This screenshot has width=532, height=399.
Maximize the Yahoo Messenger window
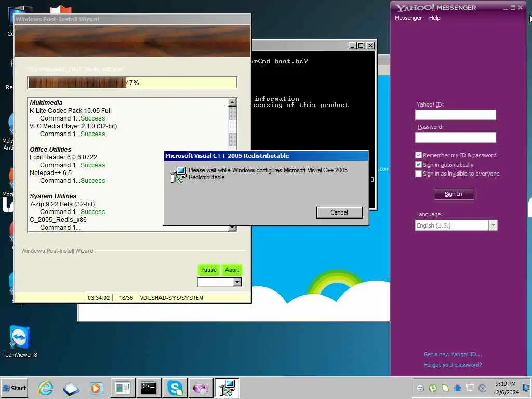coord(513,7)
